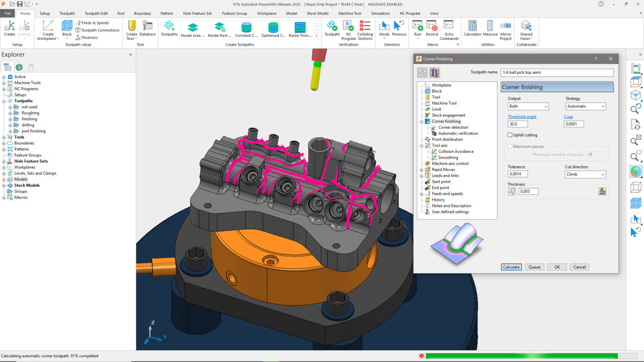Change Cut direction using the Climb dropdown
Screen dimensions: 644x362
click(x=585, y=174)
